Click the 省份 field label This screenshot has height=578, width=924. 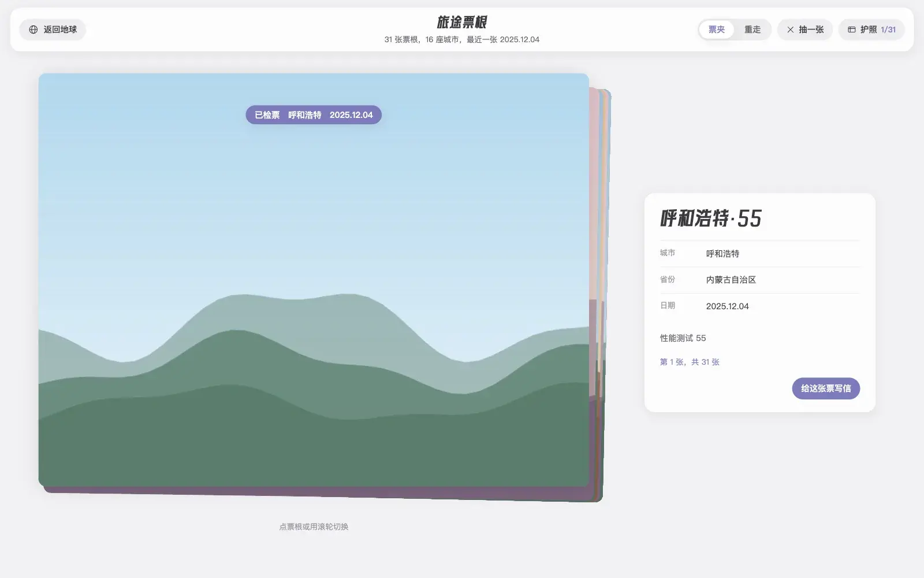pos(668,279)
